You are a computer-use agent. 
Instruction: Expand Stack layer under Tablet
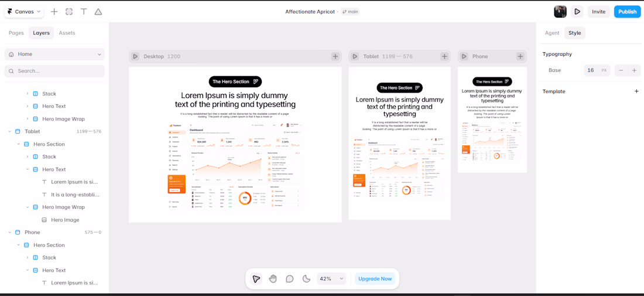(x=28, y=156)
